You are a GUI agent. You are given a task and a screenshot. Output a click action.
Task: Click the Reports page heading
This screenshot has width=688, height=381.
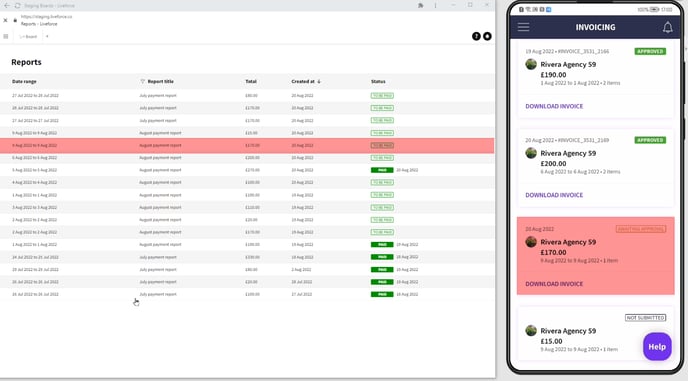point(26,62)
